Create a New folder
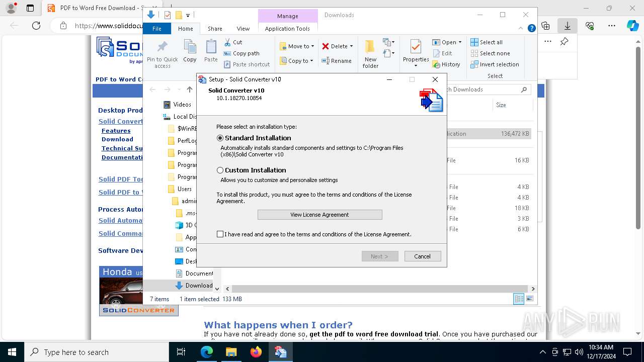 coord(370,54)
